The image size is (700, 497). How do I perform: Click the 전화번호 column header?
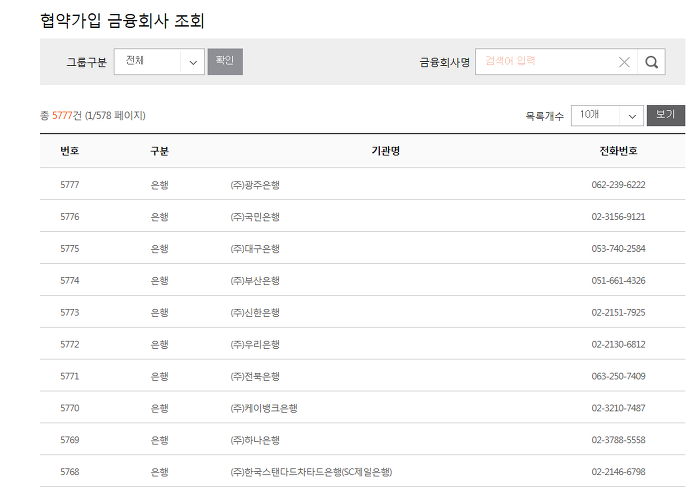(x=618, y=151)
